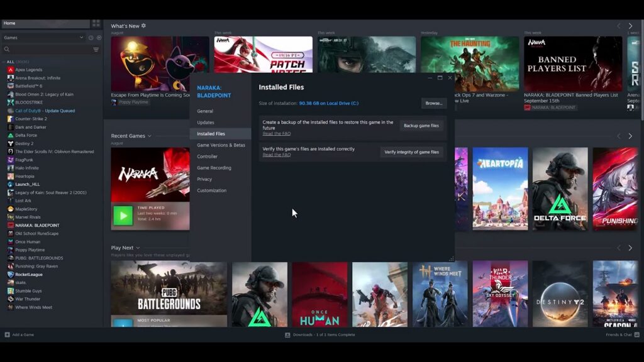Select NARAKA: BLADEPOINT in the game list

37,226
